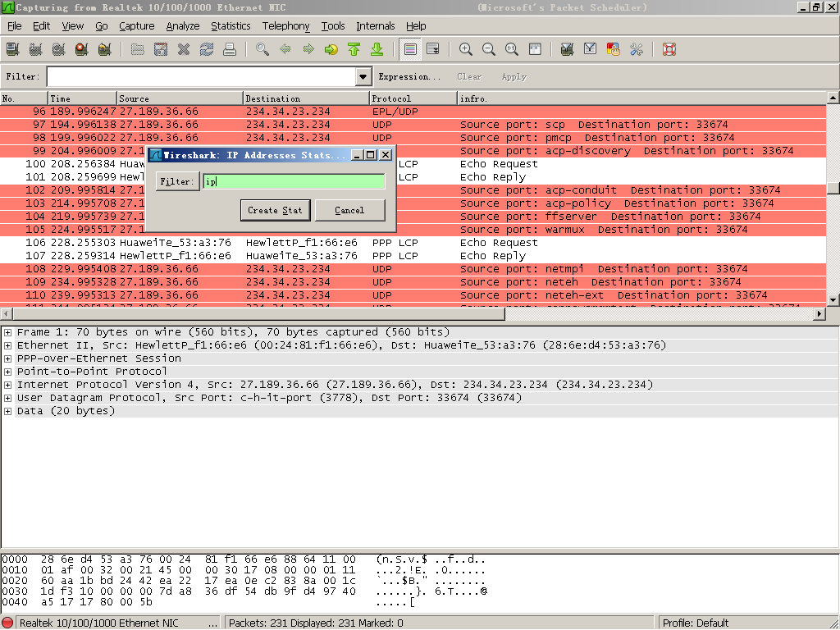Click the zoom out toolbar icon
This screenshot has height=630, width=840.
(x=489, y=49)
